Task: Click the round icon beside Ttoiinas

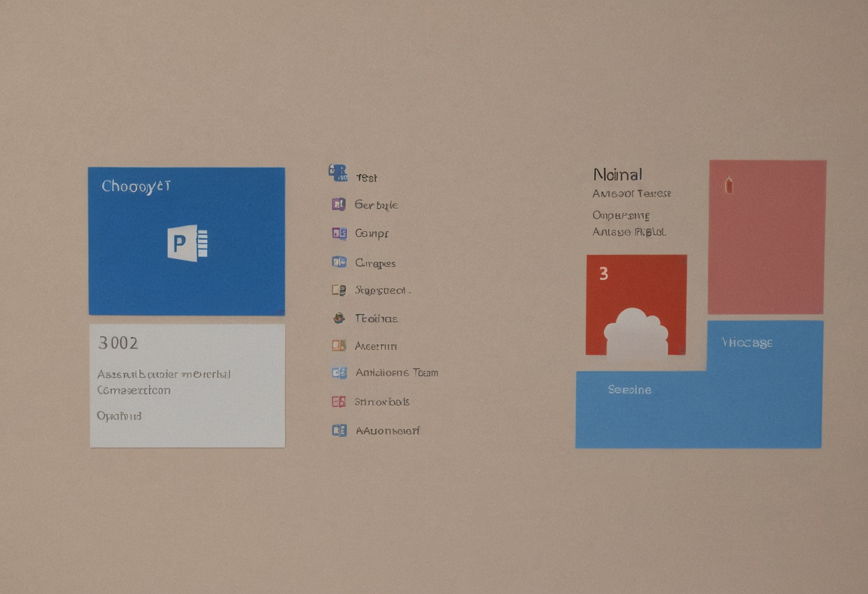Action: [x=339, y=318]
